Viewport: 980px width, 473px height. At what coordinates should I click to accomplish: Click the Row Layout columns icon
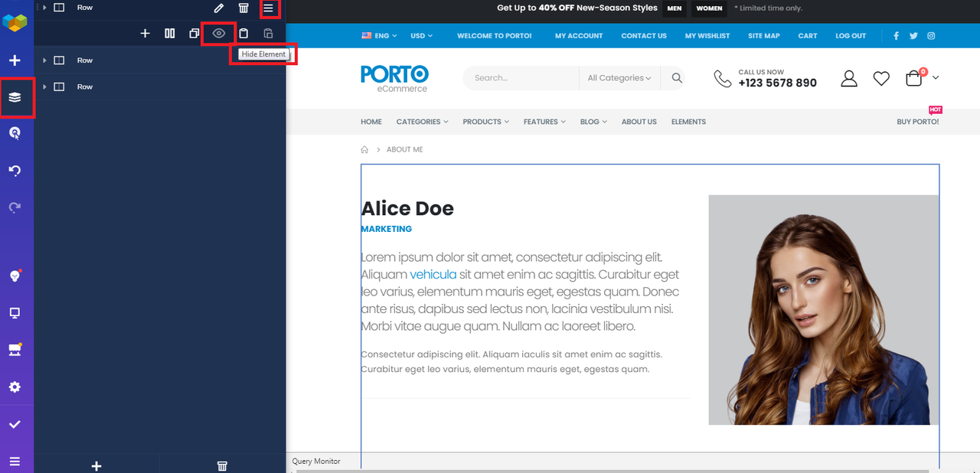(x=170, y=34)
